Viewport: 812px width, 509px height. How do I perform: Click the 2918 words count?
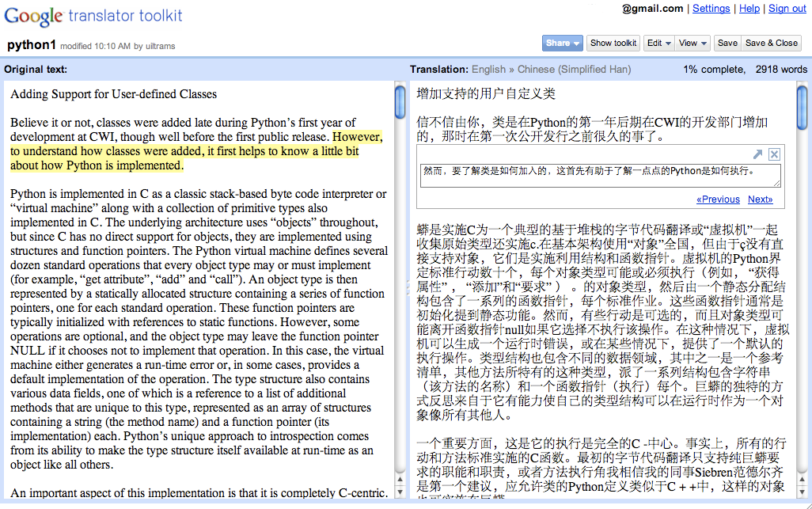781,70
